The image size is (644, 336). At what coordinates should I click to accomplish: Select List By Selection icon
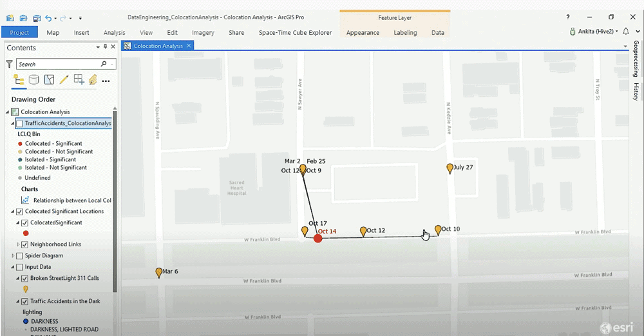coord(49,79)
